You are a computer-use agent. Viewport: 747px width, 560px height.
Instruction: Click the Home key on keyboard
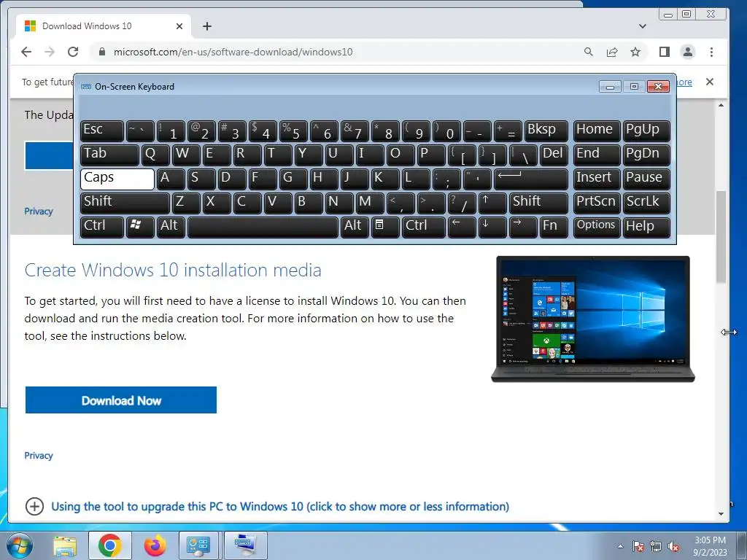pyautogui.click(x=597, y=131)
